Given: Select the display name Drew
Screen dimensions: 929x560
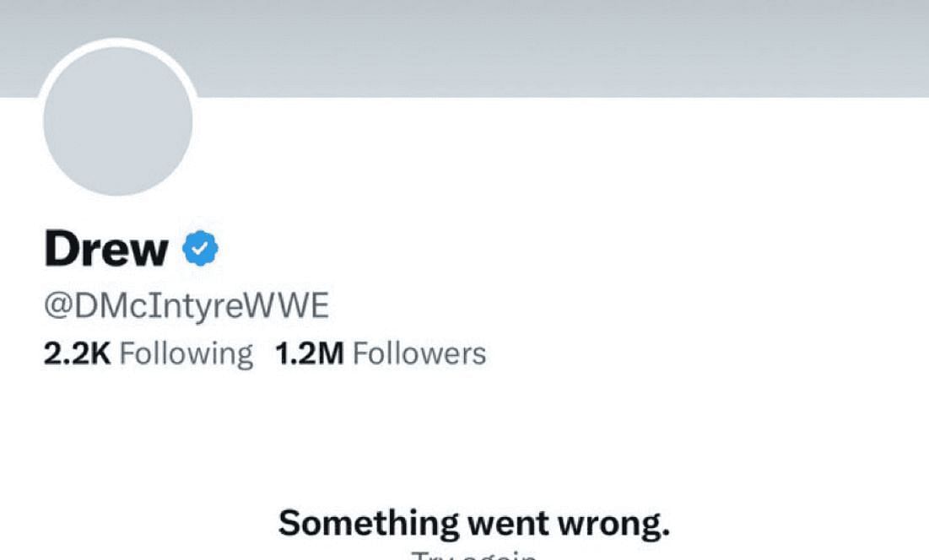Looking at the screenshot, I should tap(106, 250).
